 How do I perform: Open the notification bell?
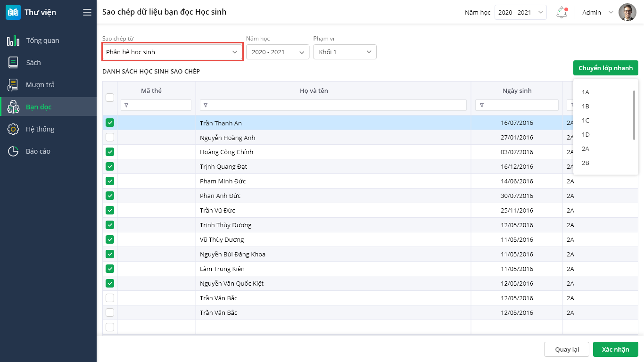[561, 13]
